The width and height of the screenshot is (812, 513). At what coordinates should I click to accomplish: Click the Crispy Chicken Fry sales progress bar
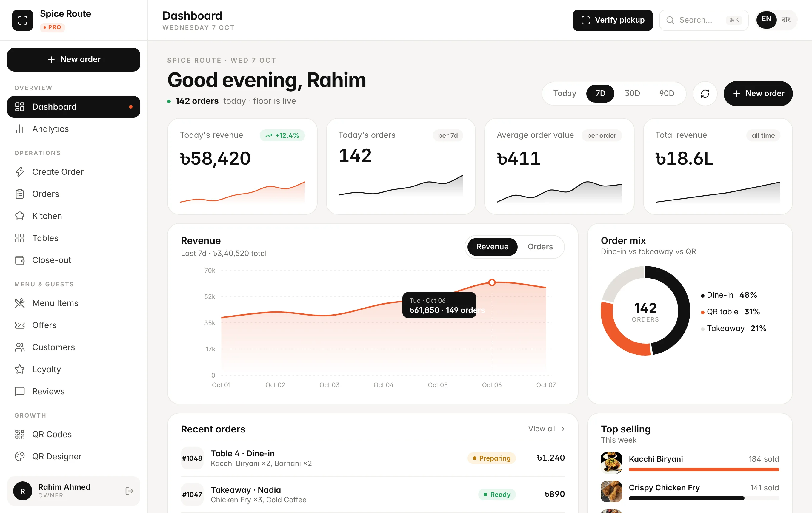[x=703, y=498]
